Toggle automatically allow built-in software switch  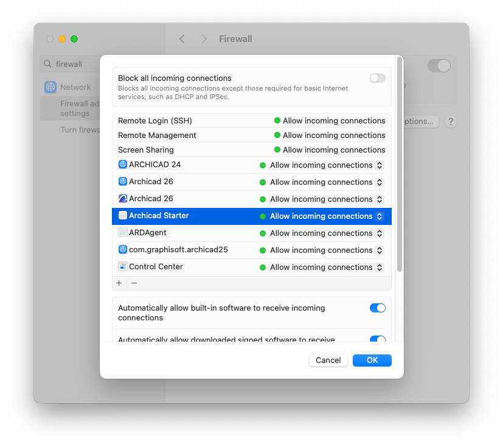click(x=378, y=308)
